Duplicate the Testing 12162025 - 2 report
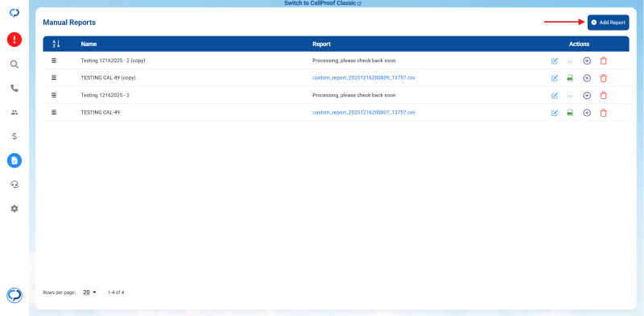644x316 pixels. coord(587,95)
